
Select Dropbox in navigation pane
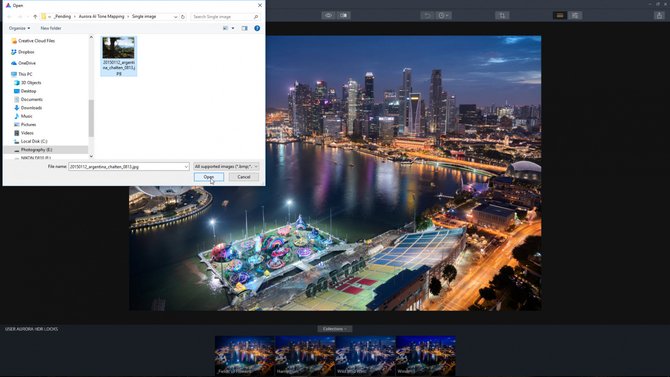point(23,52)
